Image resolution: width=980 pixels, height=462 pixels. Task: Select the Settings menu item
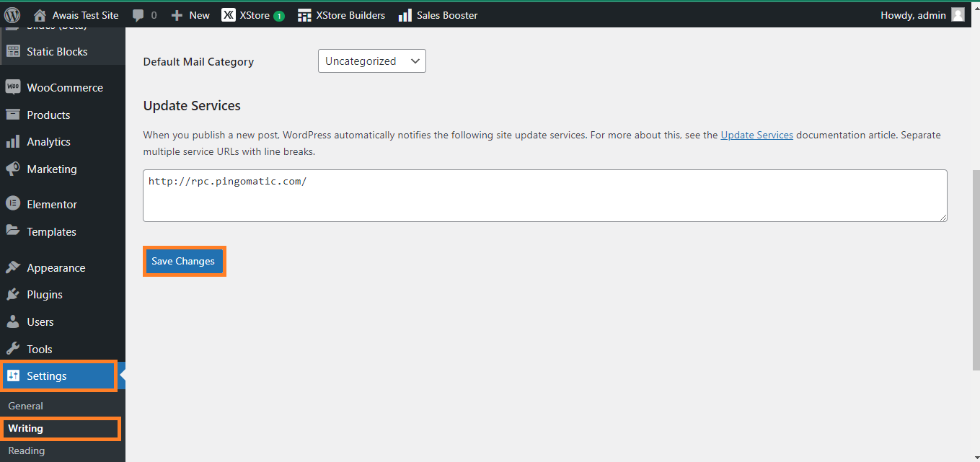click(58, 376)
